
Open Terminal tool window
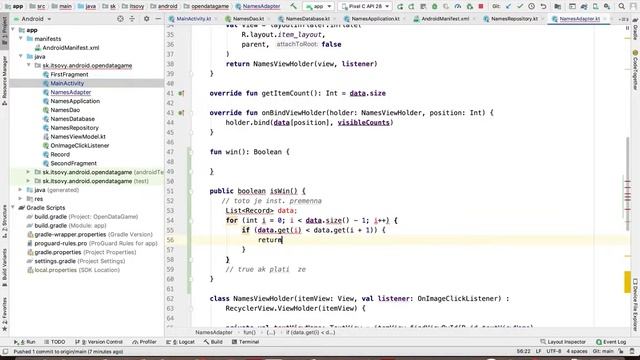tap(245, 342)
